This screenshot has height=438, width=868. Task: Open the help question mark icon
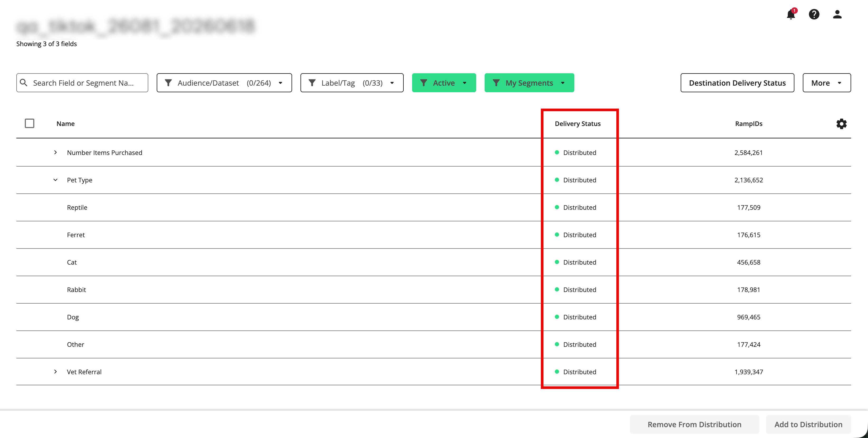(814, 14)
